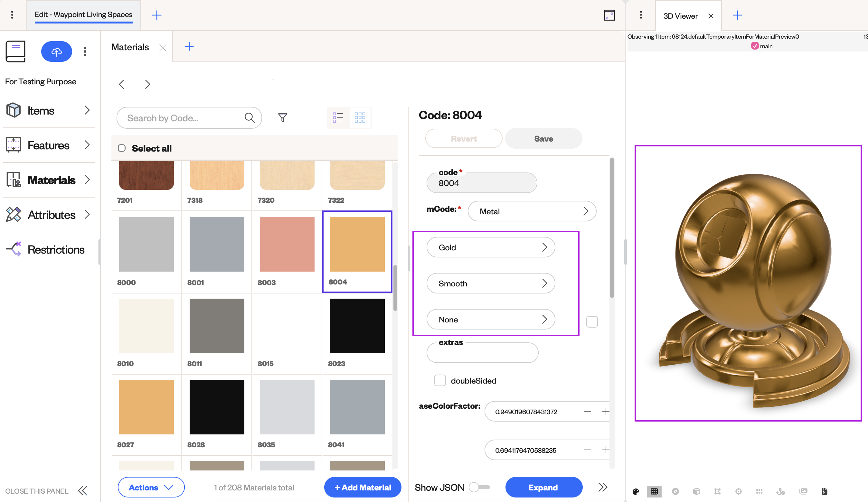This screenshot has height=502, width=868.
Task: Click the crosshair target icon in the 3D Viewer toolbar
Action: 739,491
